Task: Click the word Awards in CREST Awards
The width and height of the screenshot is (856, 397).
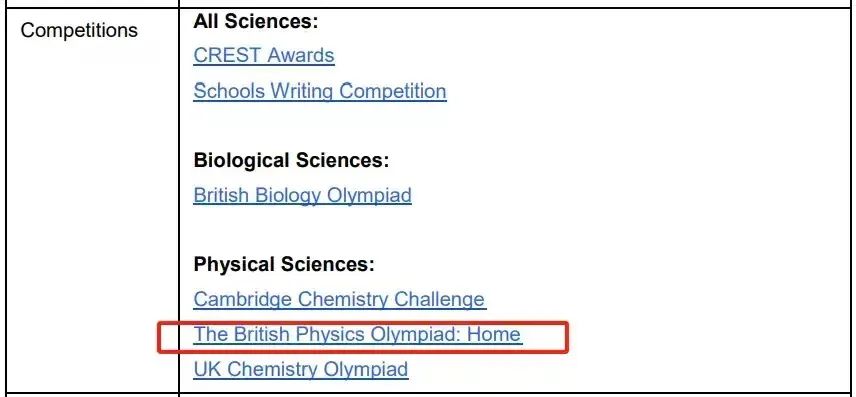Action: (x=301, y=55)
